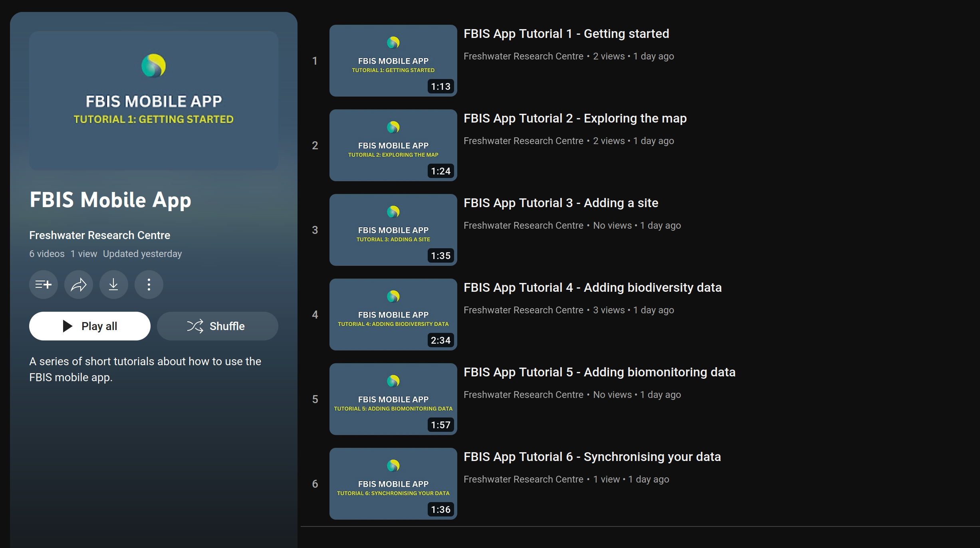This screenshot has height=548, width=980.
Task: Click the title 'FBIS App Tutorial 6 - Synchronising your data'
Action: coord(592,457)
